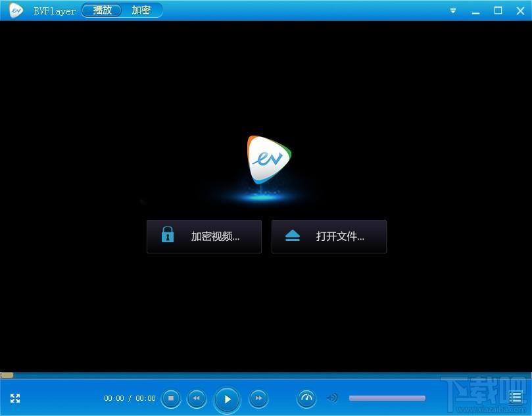Toggle fullscreen mode icon
Image resolution: width=532 pixels, height=416 pixels.
click(15, 398)
